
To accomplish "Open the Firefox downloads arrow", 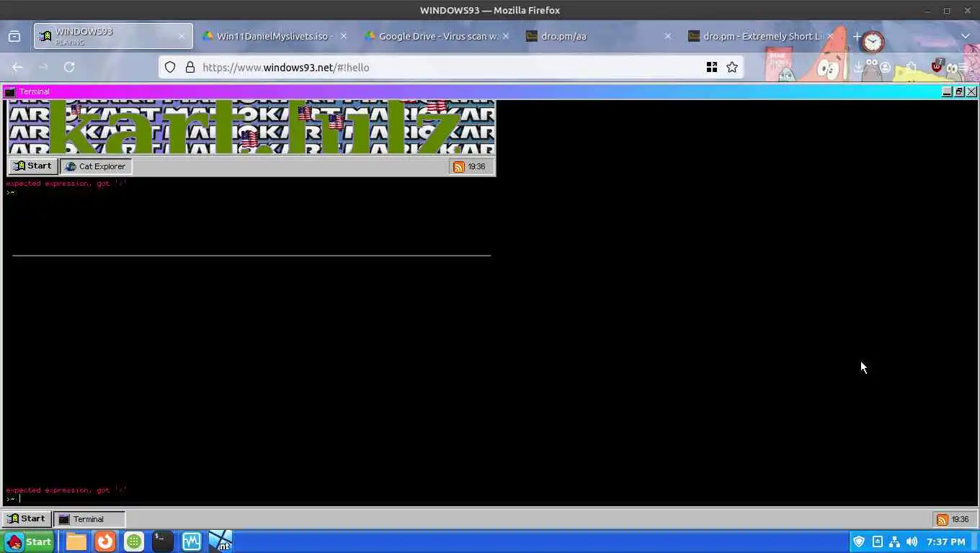I will point(858,67).
